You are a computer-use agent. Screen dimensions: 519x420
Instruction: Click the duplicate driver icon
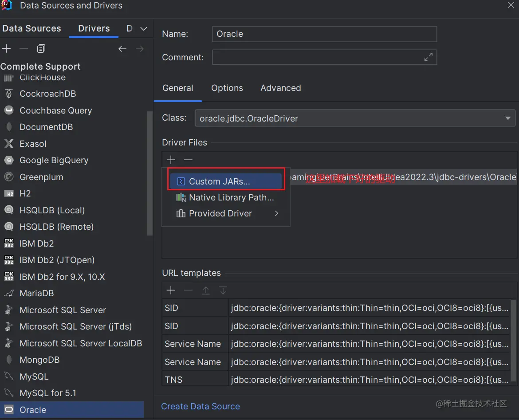pos(41,49)
